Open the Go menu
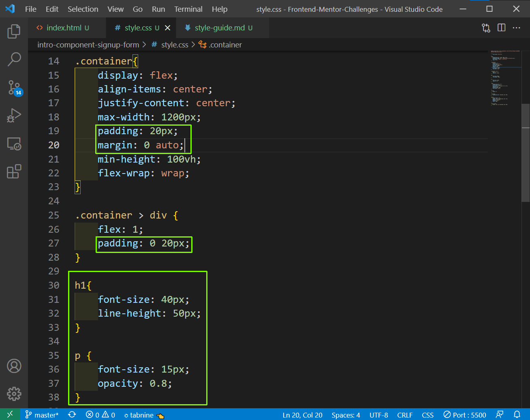Screen dimensions: 530x420 click(x=138, y=9)
